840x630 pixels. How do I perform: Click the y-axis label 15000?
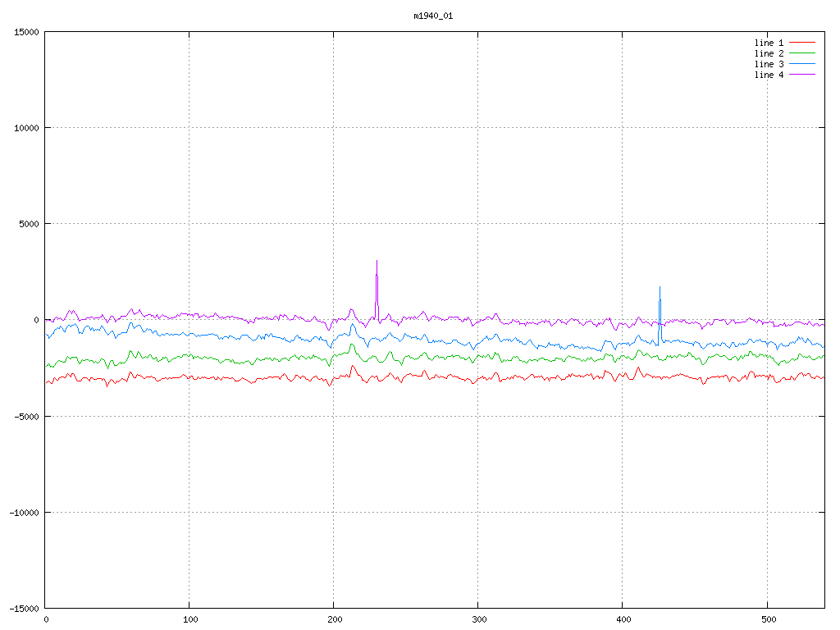coord(26,32)
